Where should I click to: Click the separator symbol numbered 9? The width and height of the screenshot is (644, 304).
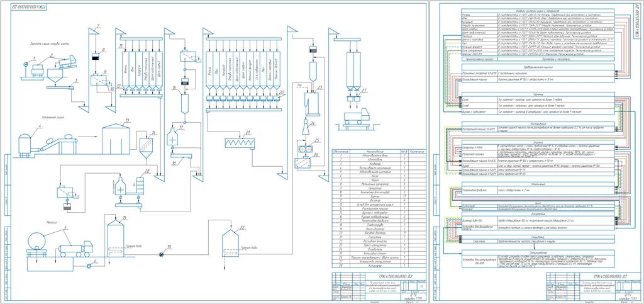pyautogui.click(x=99, y=79)
